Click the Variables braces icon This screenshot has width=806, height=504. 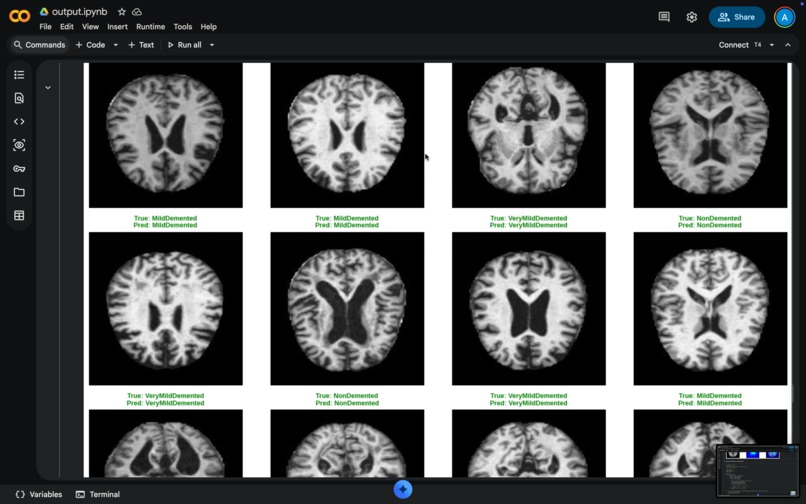pyautogui.click(x=20, y=494)
